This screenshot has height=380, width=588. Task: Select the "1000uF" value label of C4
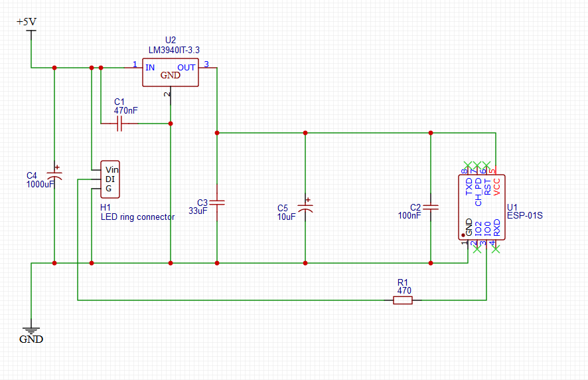pos(40,185)
